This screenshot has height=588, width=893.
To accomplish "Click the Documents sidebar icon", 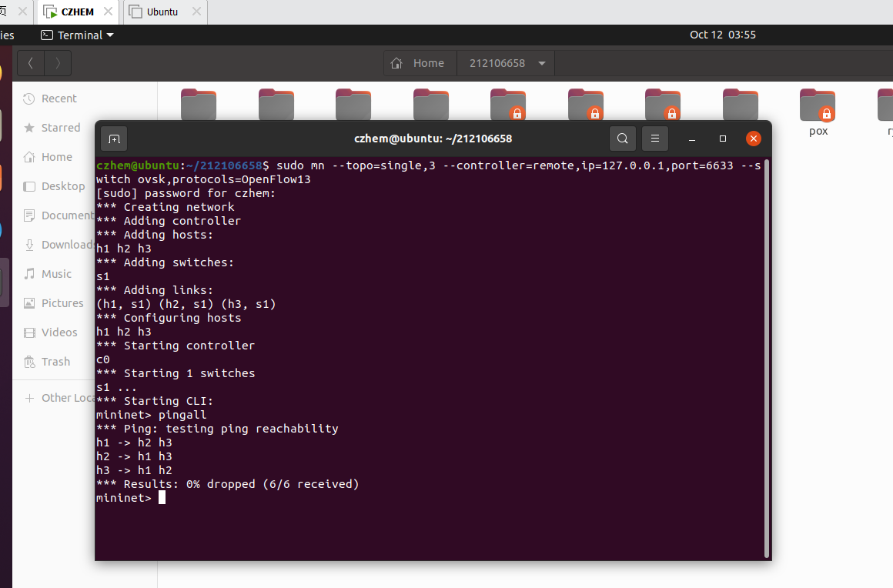I will click(29, 215).
